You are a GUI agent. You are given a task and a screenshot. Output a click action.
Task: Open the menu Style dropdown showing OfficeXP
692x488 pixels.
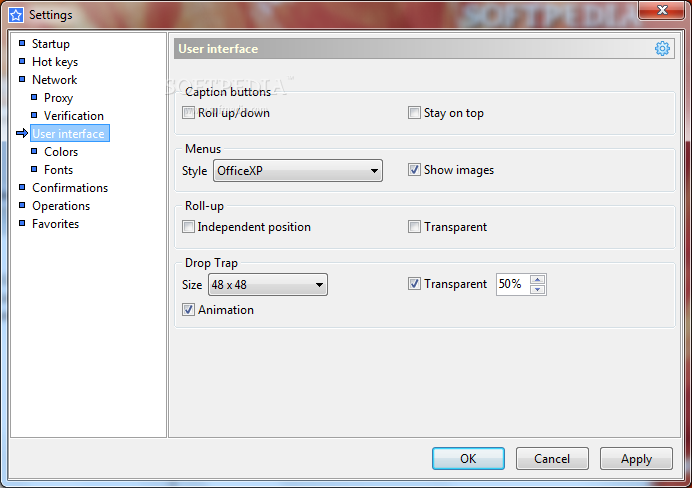coord(298,171)
